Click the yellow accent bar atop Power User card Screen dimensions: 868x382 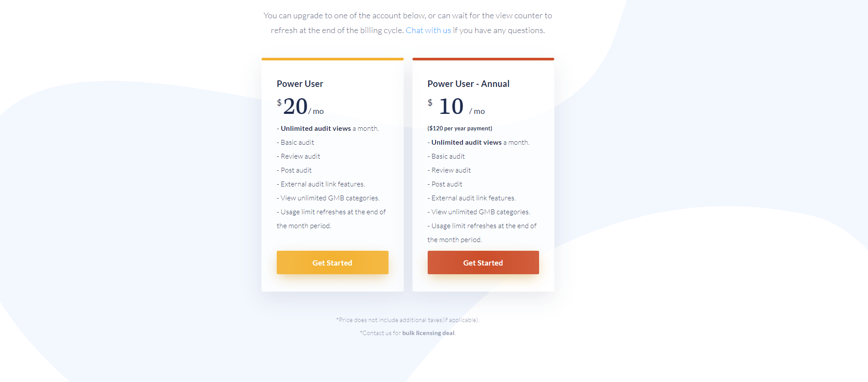click(332, 59)
